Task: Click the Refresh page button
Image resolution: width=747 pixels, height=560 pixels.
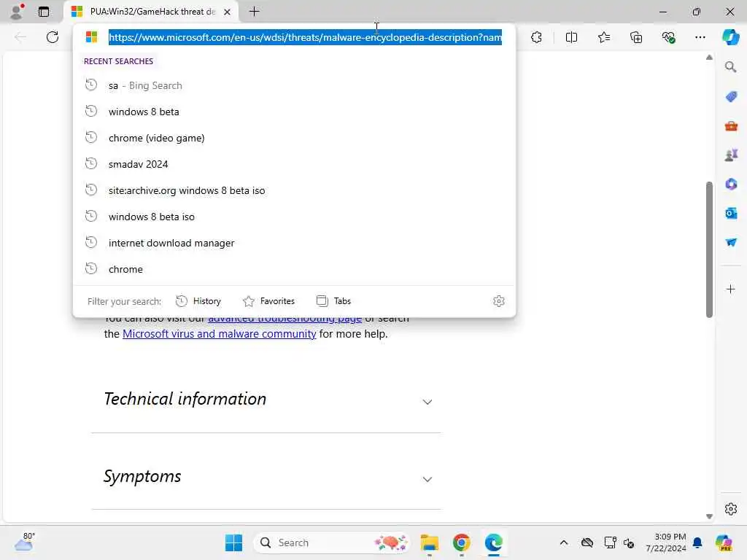Action: click(x=53, y=36)
